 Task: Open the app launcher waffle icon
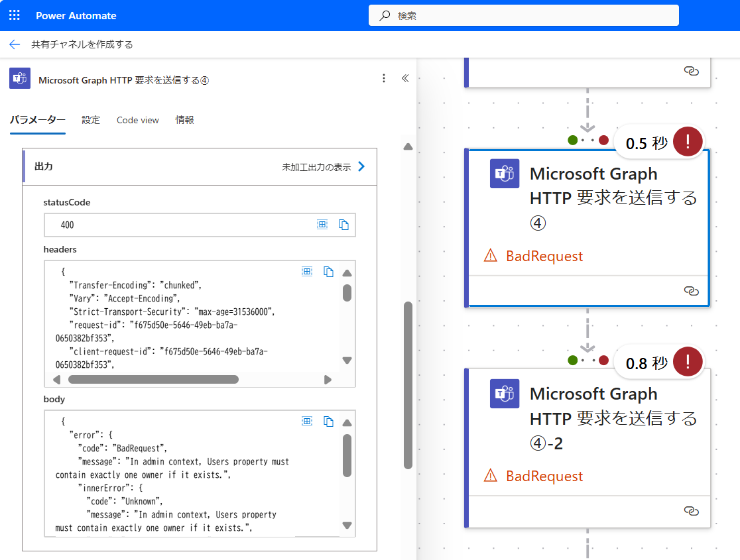(15, 15)
